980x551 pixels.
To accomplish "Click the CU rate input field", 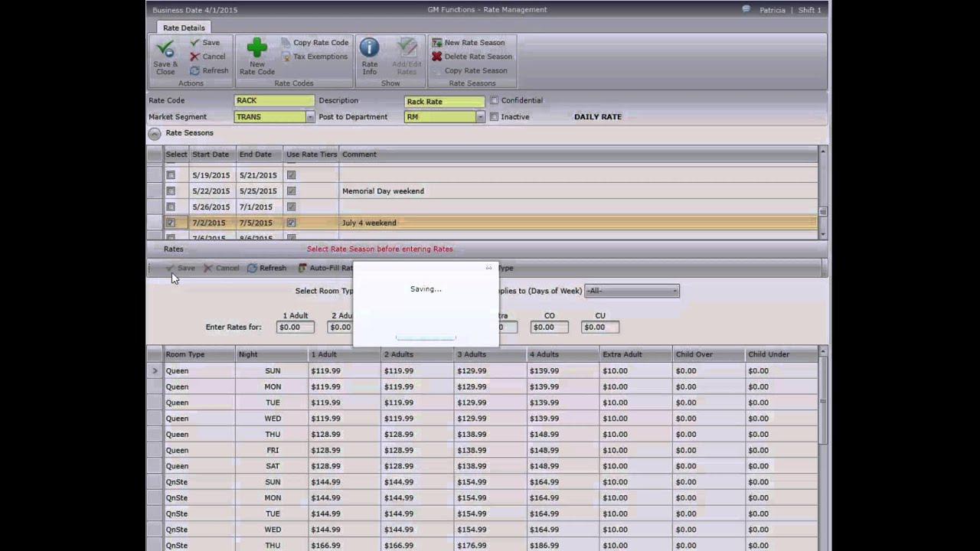I will click(x=600, y=327).
